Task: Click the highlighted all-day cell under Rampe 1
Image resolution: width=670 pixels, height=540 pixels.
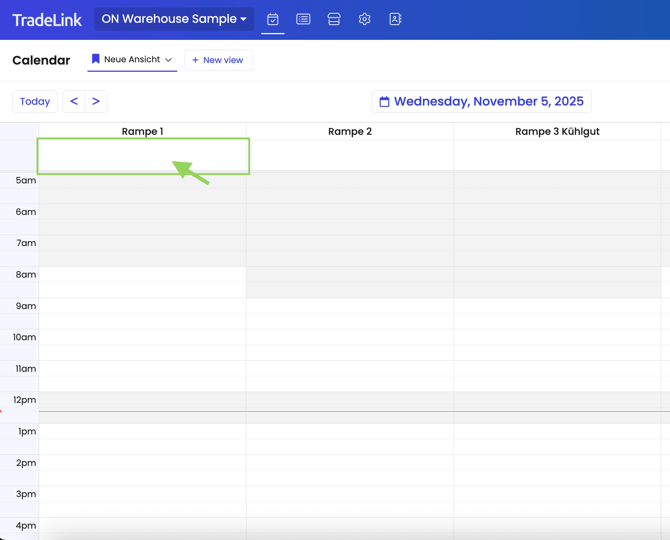Action: [143, 156]
